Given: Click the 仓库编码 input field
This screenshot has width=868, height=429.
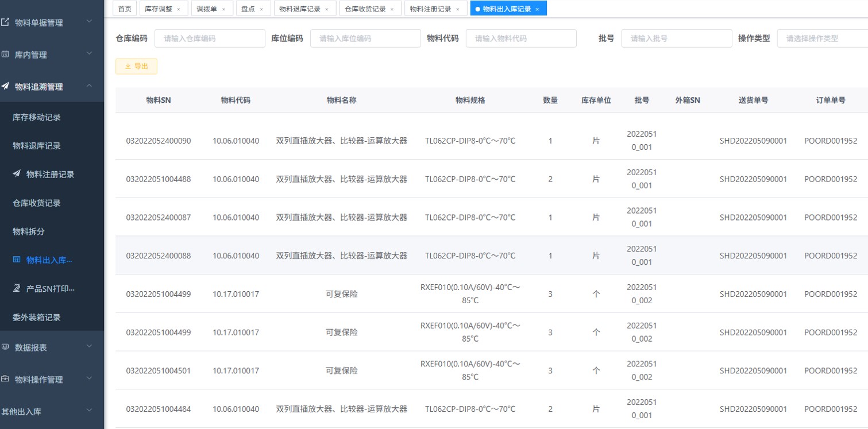Looking at the screenshot, I should [210, 38].
